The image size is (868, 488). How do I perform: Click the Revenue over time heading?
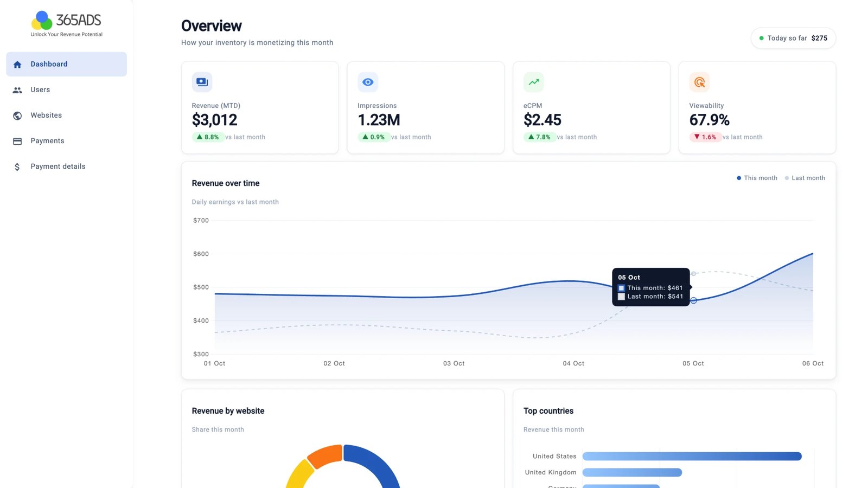tap(226, 183)
